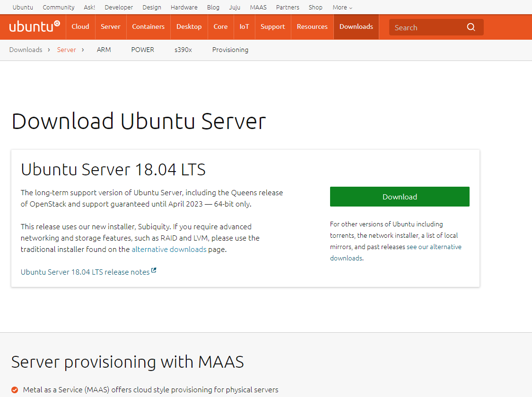This screenshot has height=397, width=532.
Task: Open Blog in the top bar
Action: (x=213, y=7)
